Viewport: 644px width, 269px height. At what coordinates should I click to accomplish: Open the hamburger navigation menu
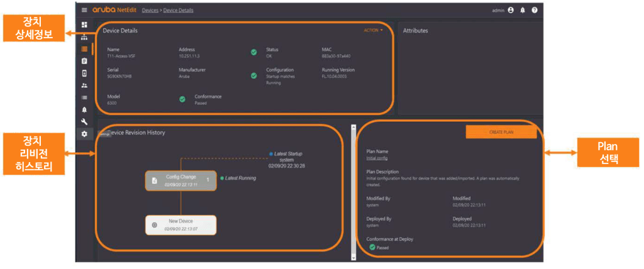click(x=84, y=10)
